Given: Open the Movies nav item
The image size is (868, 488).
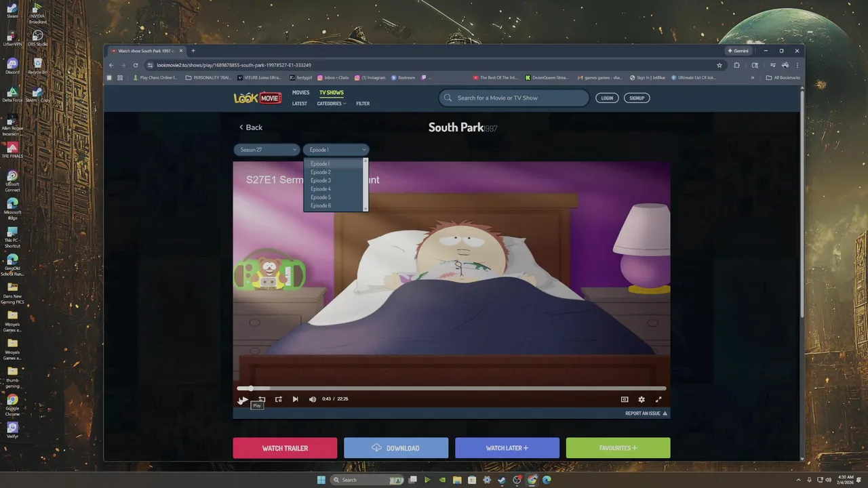Looking at the screenshot, I should tap(300, 93).
